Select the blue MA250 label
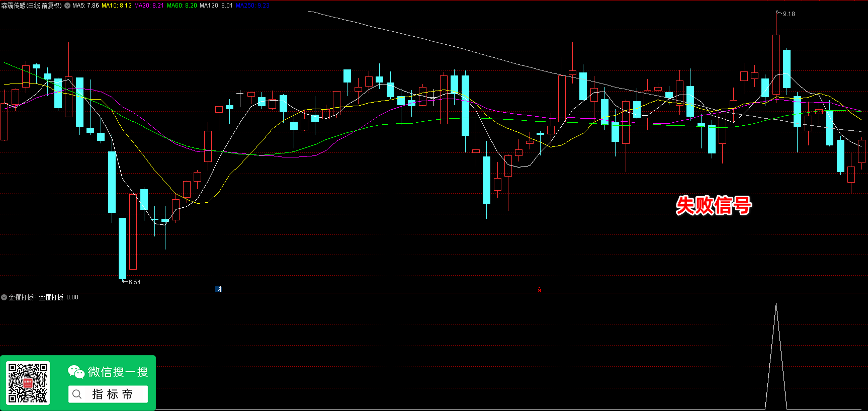The image size is (868, 411). coord(252,6)
